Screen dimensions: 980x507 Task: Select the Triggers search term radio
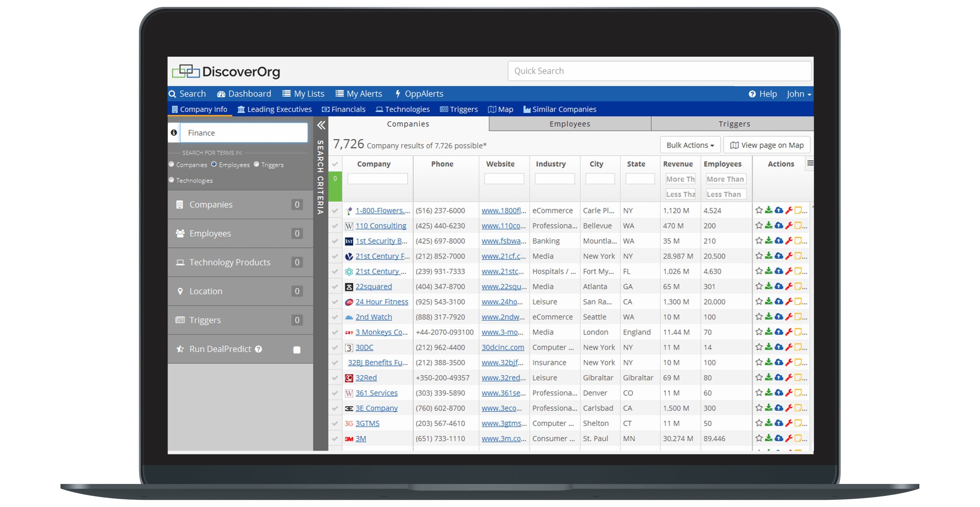tap(256, 164)
